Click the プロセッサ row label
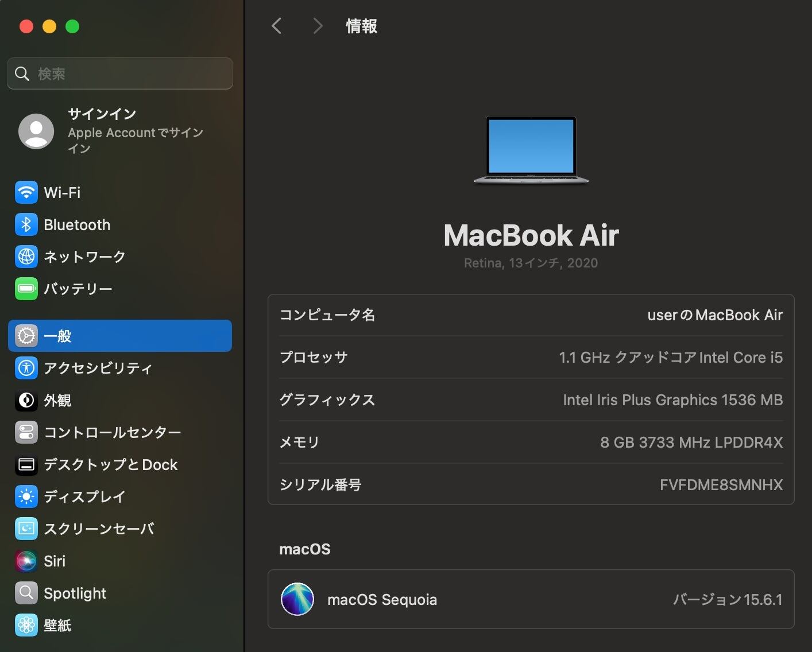The height and width of the screenshot is (652, 812). [x=314, y=358]
